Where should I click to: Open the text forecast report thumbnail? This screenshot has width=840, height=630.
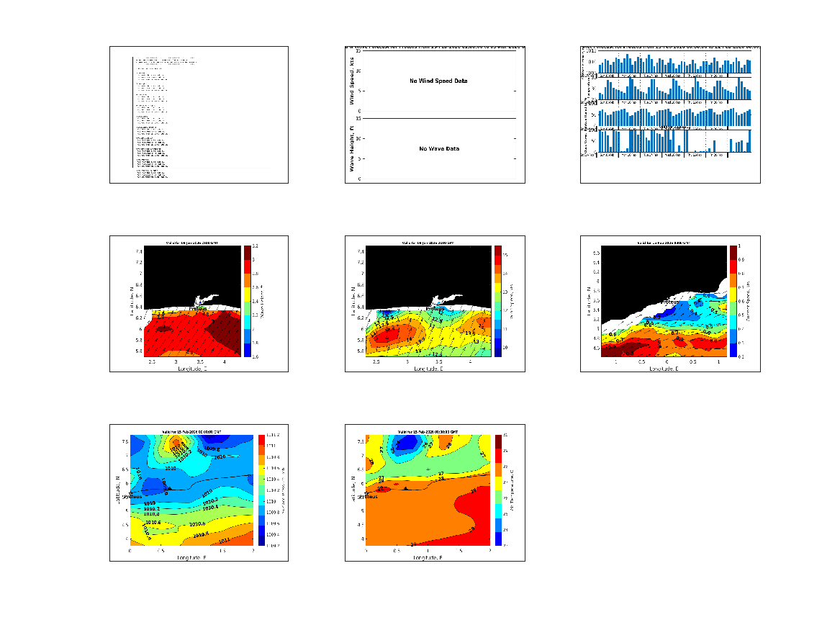click(199, 114)
